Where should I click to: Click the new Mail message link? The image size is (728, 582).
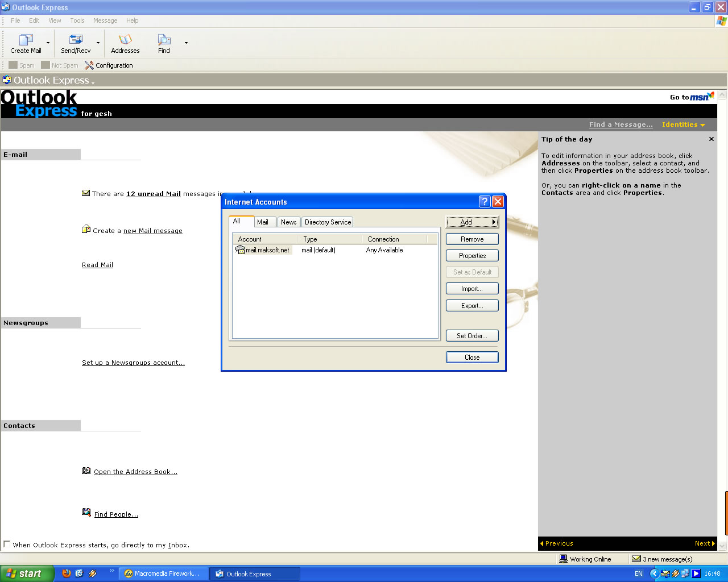153,231
